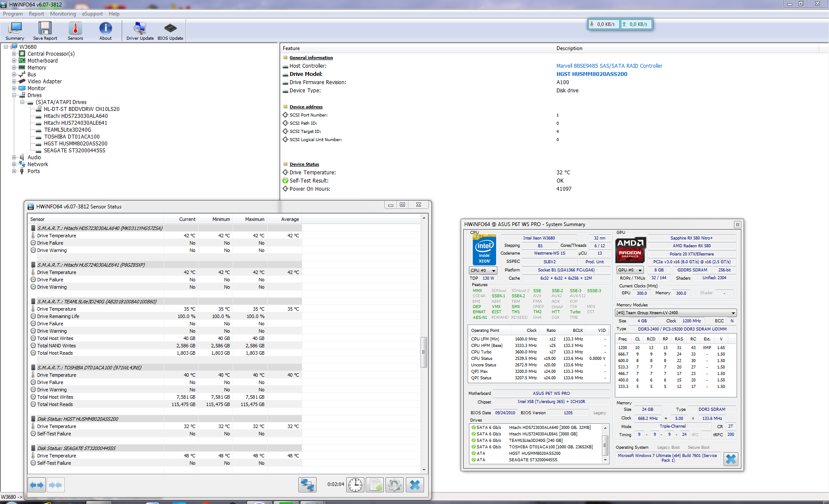Open sensor settings gear icon
Image resolution: width=829 pixels, height=504 pixels.
click(x=394, y=485)
